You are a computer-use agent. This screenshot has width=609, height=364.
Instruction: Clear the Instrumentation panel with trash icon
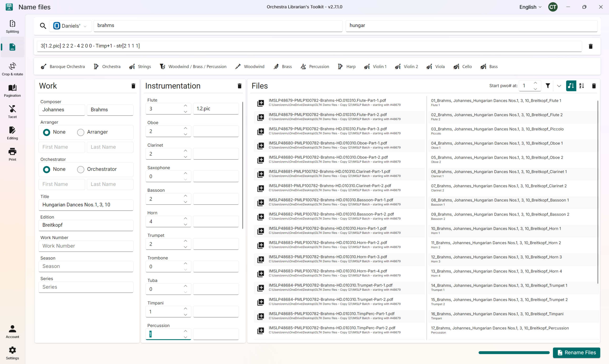239,86
